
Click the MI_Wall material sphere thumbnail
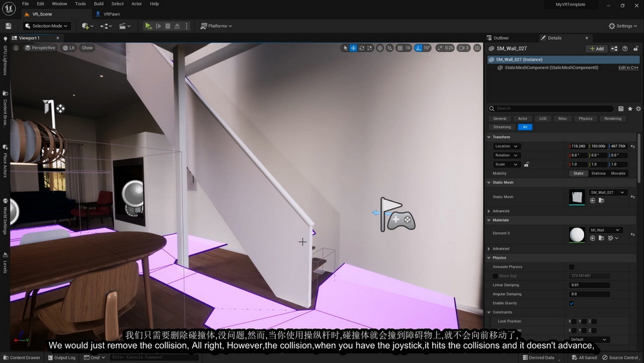click(576, 235)
